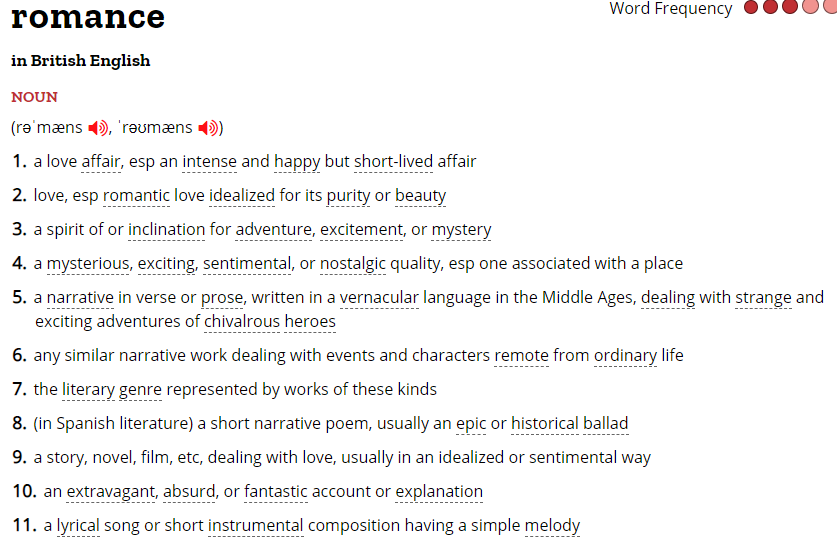The height and width of the screenshot is (545, 837).
Task: Open the 'idealized' definition link
Action: 242,195
